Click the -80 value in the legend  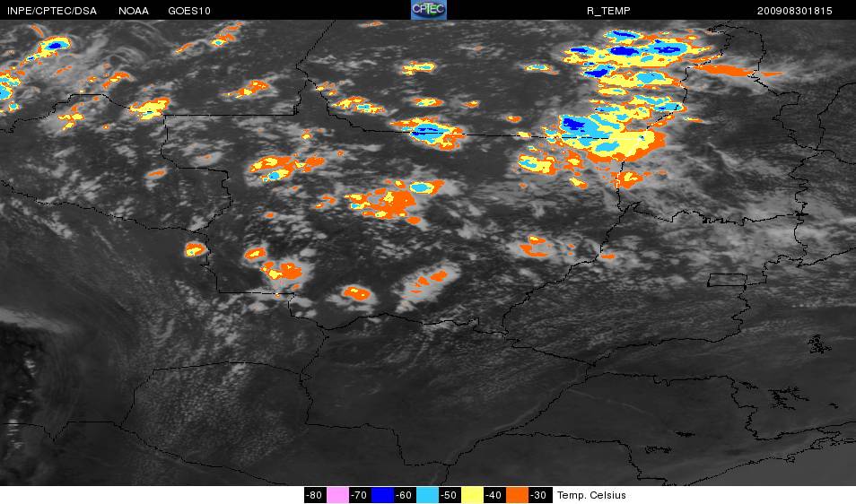click(x=315, y=495)
